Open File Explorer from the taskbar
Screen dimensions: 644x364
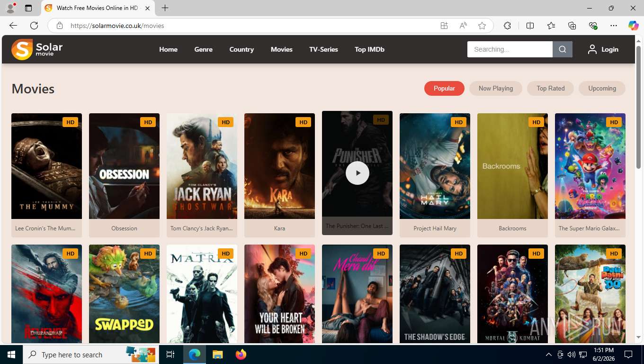pyautogui.click(x=217, y=355)
